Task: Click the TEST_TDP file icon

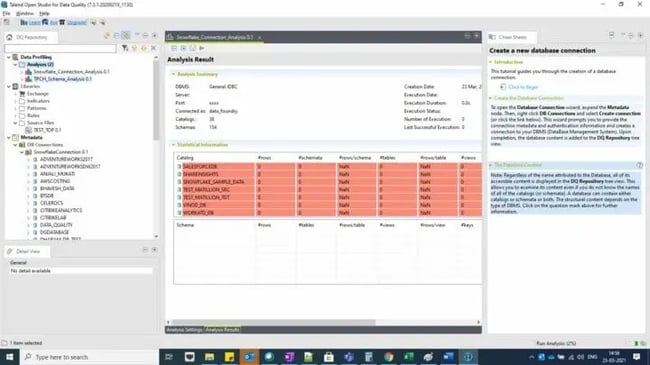Action: [x=29, y=130]
